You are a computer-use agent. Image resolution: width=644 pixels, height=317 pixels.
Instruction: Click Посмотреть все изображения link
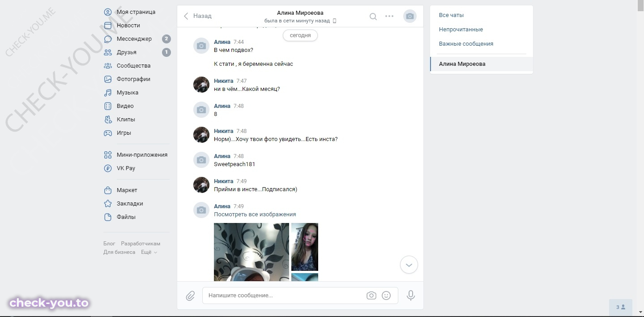click(x=255, y=214)
